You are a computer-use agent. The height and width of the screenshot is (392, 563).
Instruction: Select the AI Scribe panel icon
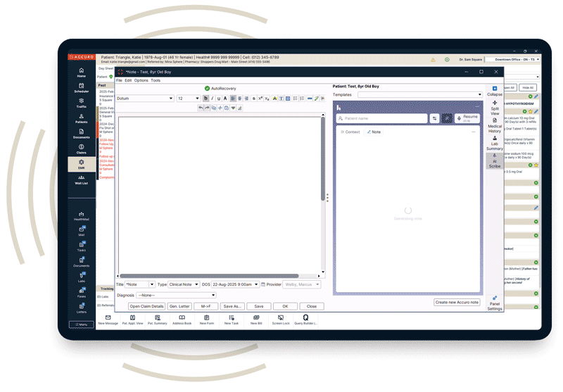click(495, 160)
